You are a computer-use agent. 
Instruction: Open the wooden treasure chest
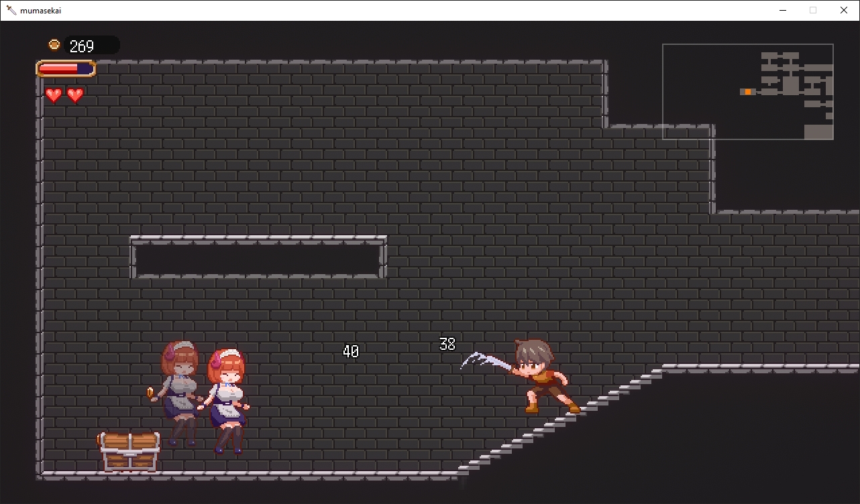[x=129, y=451]
